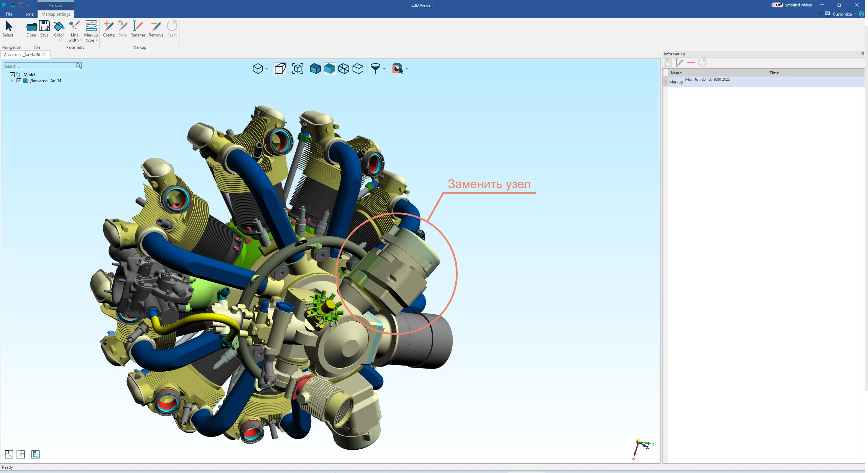
Task: Click the Information panel remove minus icon
Action: point(691,63)
